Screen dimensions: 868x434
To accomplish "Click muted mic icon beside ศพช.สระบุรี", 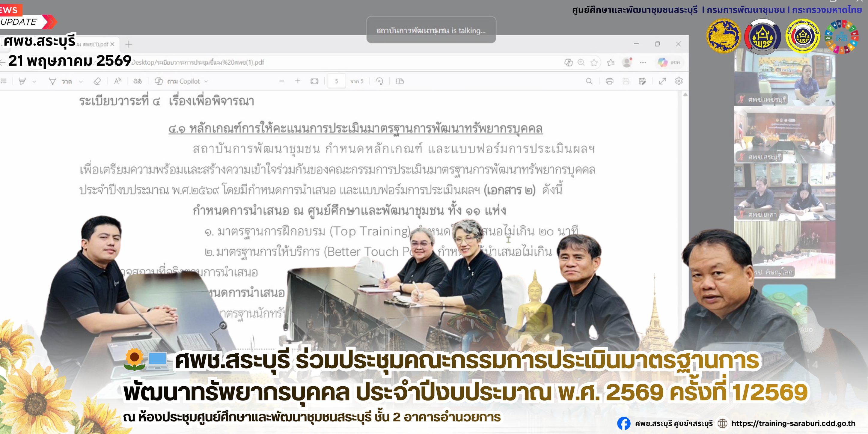I will point(741,157).
